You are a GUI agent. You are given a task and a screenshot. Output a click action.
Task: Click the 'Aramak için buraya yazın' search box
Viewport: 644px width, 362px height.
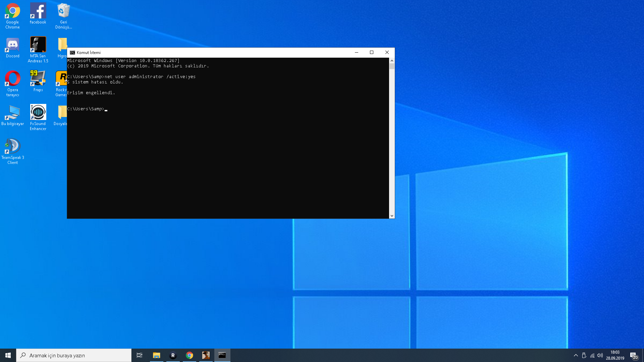pos(74,355)
